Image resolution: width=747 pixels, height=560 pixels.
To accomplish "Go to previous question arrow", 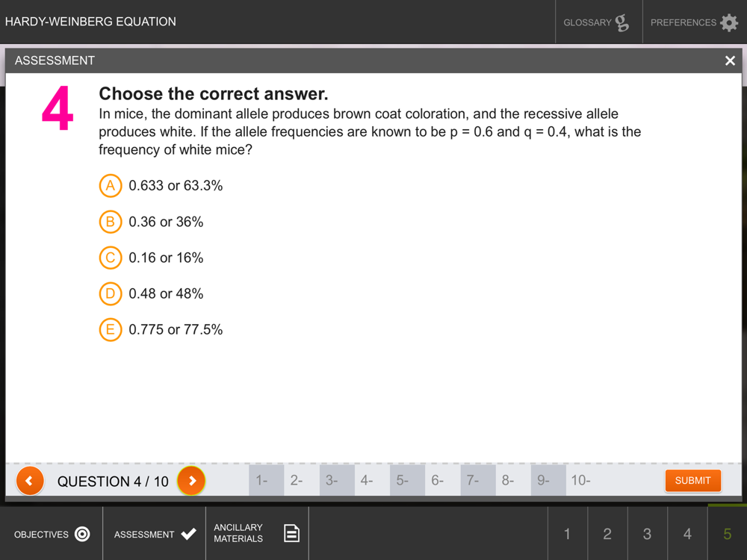I will pyautogui.click(x=30, y=481).
